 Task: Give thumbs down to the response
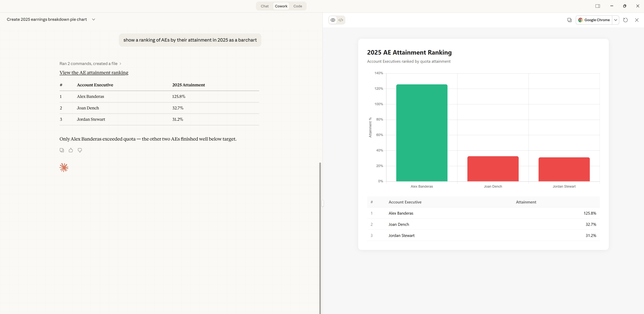[80, 150]
